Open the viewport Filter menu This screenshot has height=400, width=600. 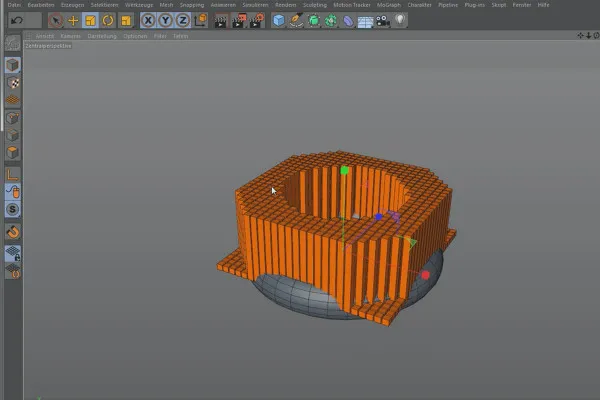click(x=160, y=36)
